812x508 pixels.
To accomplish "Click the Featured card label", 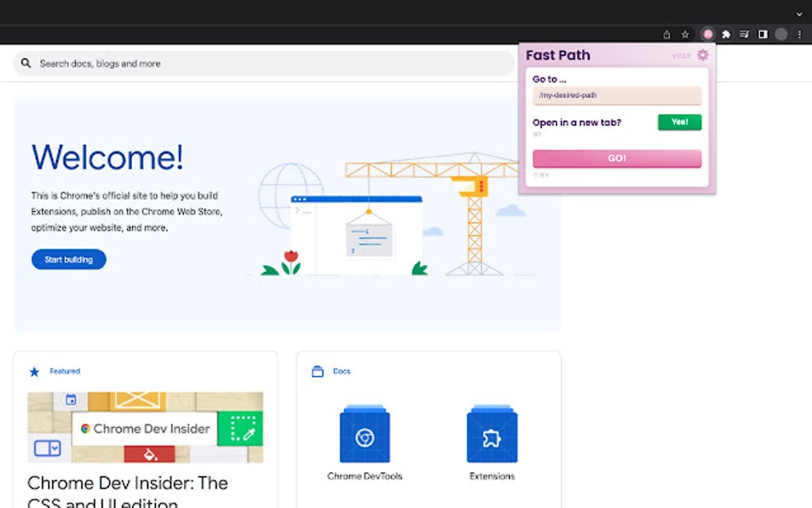I will (58, 371).
